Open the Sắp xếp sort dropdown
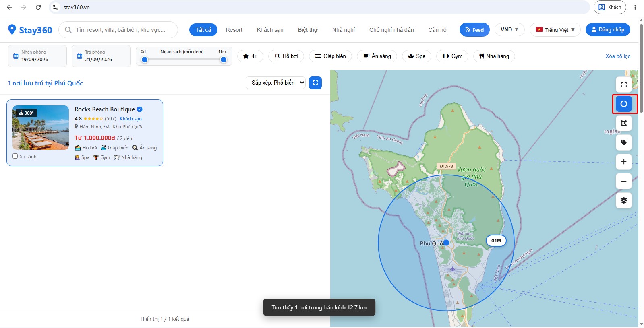Viewport: 644px width, 328px height. (276, 83)
